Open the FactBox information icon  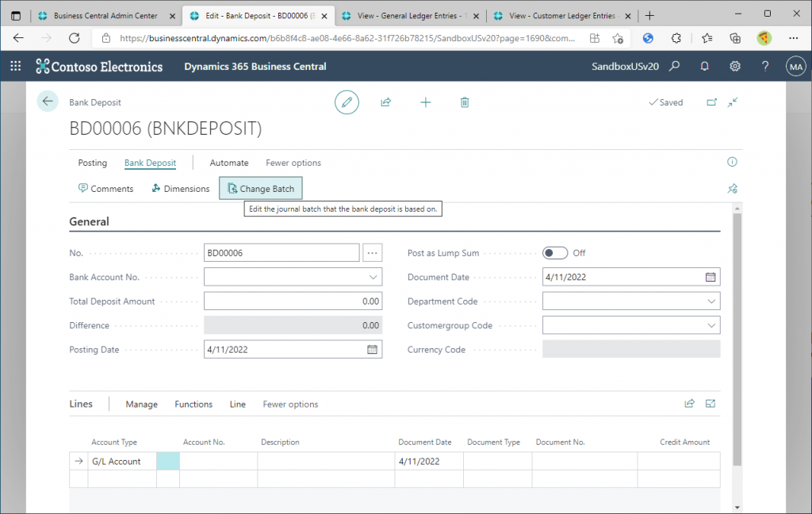coord(732,162)
